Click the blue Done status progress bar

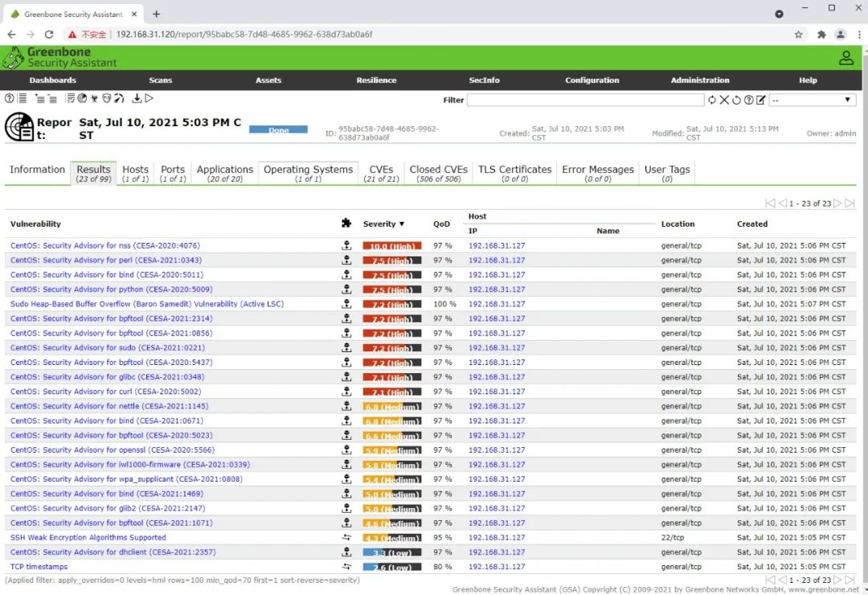(x=278, y=129)
